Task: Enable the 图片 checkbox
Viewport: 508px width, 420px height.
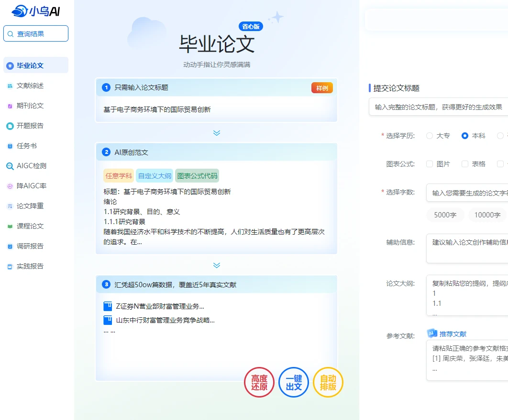Action: (430, 164)
